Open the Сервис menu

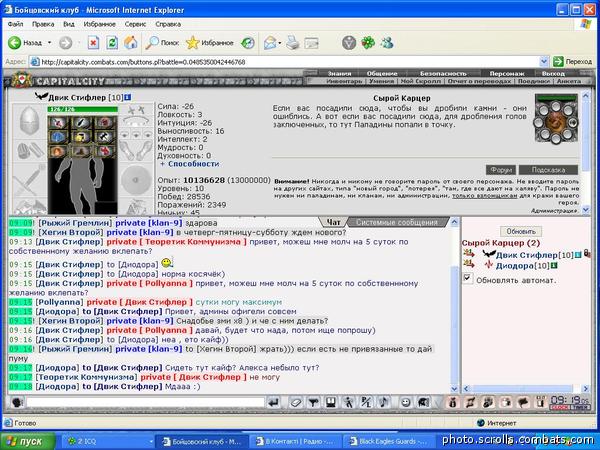click(x=135, y=24)
